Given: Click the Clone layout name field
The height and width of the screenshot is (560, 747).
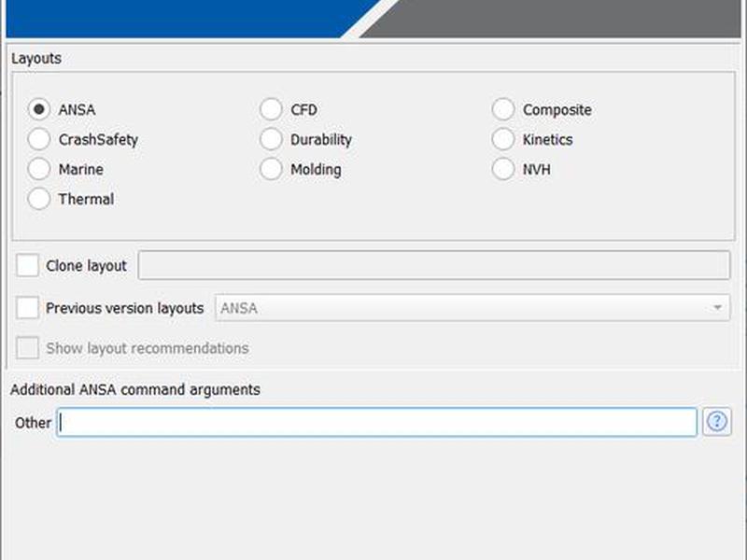Looking at the screenshot, I should tap(434, 265).
